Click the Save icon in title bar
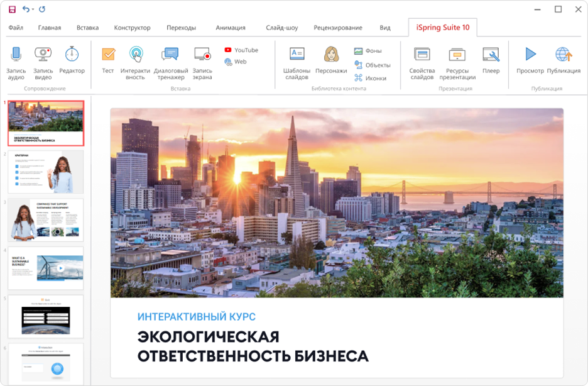Image resolution: width=588 pixels, height=386 pixels. pos(13,9)
